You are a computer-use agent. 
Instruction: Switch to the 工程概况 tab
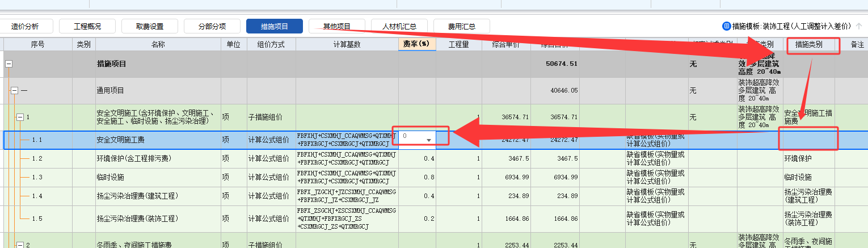87,26
